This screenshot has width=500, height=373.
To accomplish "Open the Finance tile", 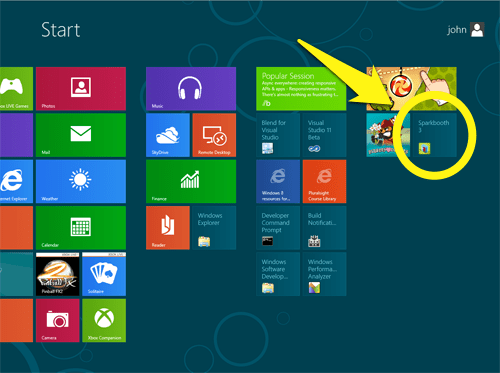I will click(x=191, y=181).
